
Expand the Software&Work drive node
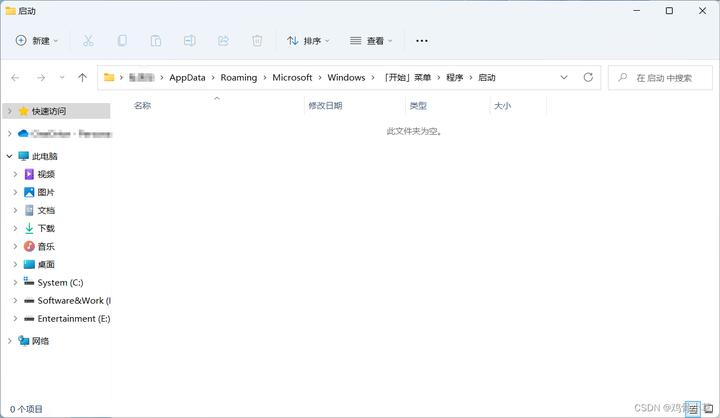tap(15, 300)
